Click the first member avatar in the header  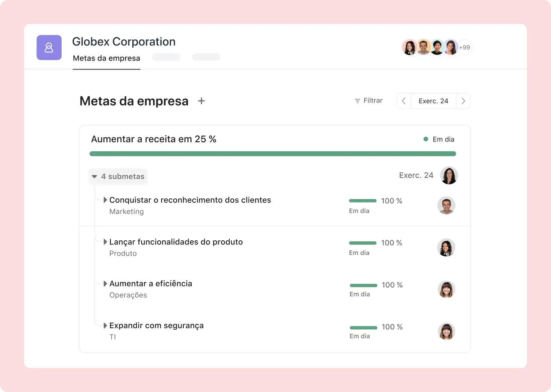tap(410, 47)
